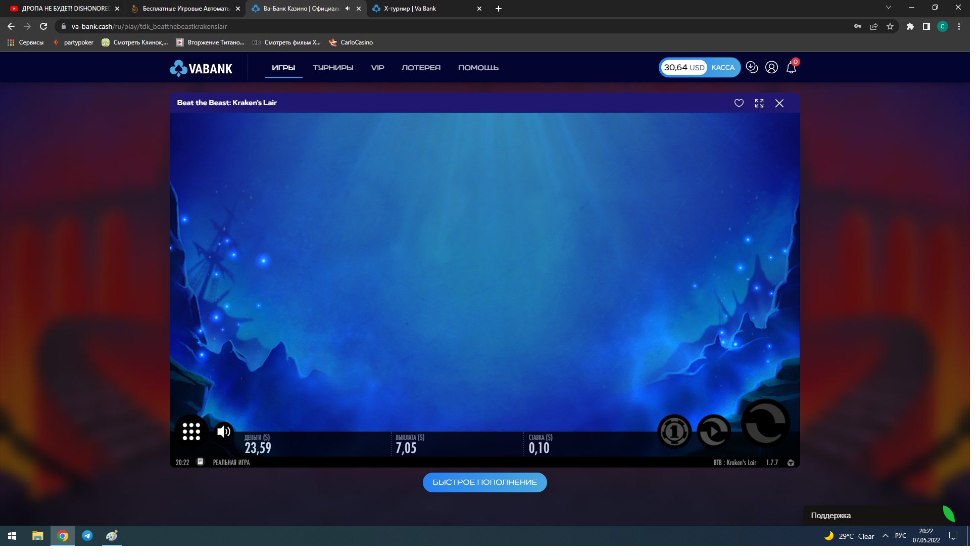Open user profile account icon
The height and width of the screenshot is (555, 980).
click(x=771, y=67)
